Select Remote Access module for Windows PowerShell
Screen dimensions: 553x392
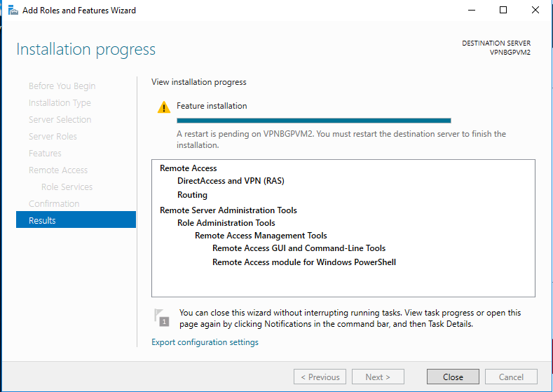(x=304, y=262)
